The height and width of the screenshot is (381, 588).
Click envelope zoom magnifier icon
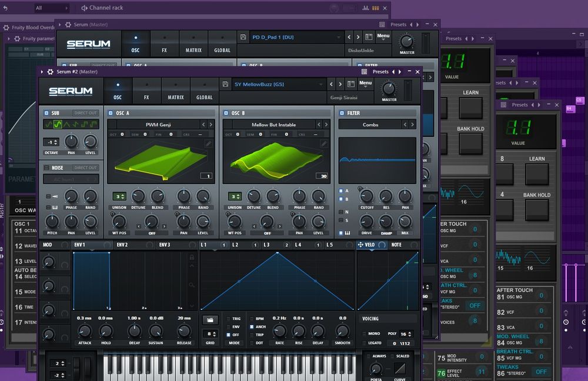(x=192, y=285)
